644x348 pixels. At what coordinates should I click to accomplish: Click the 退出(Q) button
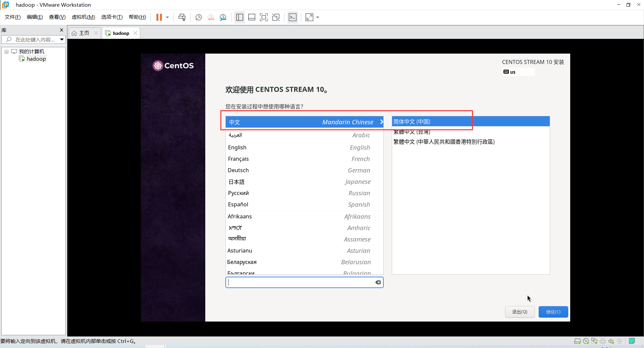pyautogui.click(x=520, y=312)
